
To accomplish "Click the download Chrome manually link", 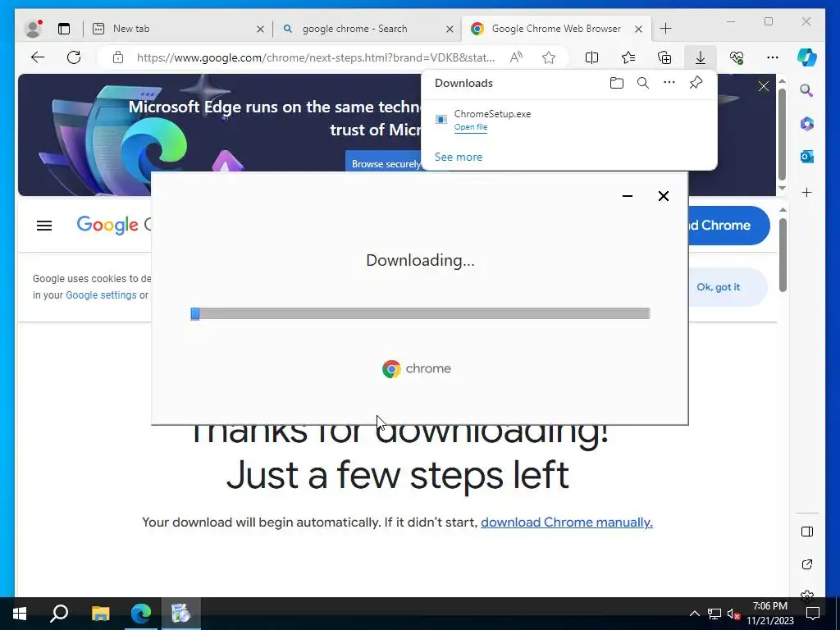I will coord(566,523).
